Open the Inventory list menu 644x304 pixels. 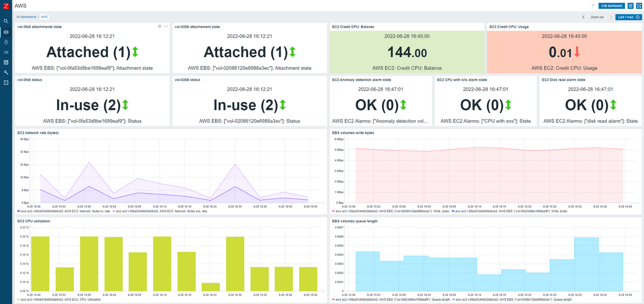[6, 52]
